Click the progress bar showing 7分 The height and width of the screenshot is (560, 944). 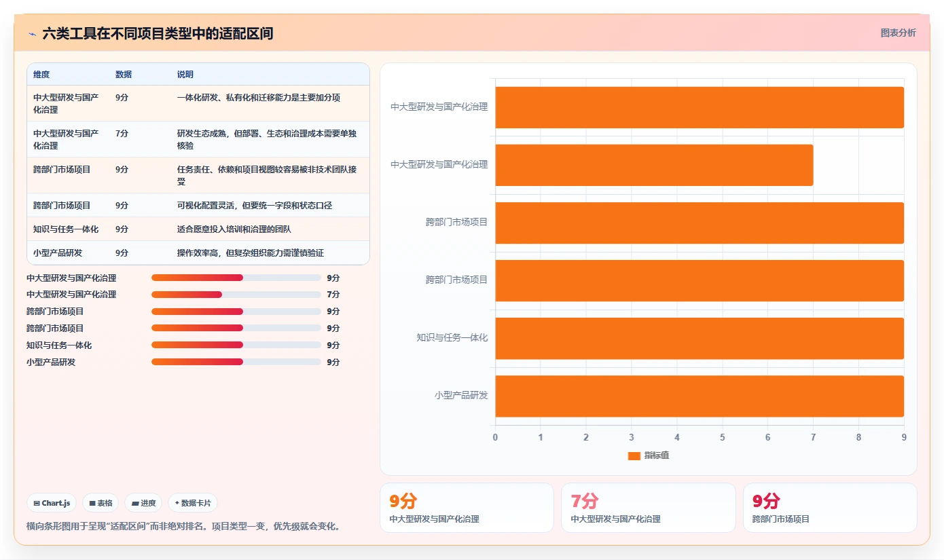click(x=236, y=295)
